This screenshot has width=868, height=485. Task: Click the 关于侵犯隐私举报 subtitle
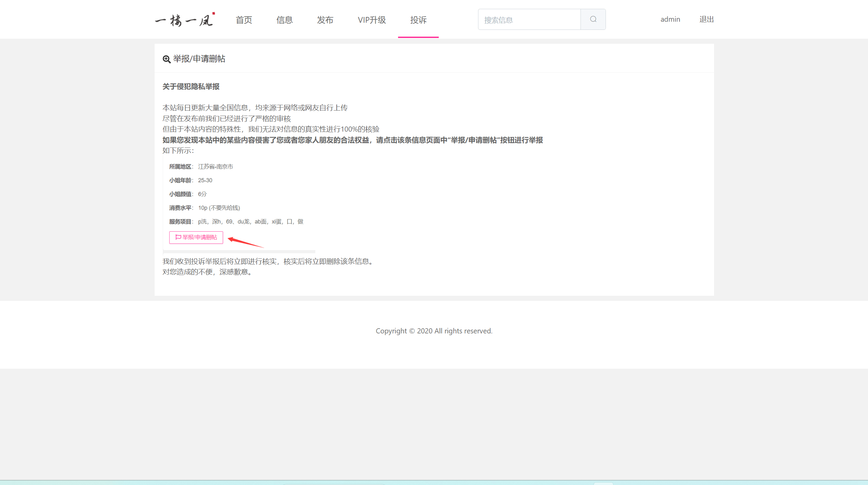coord(191,86)
